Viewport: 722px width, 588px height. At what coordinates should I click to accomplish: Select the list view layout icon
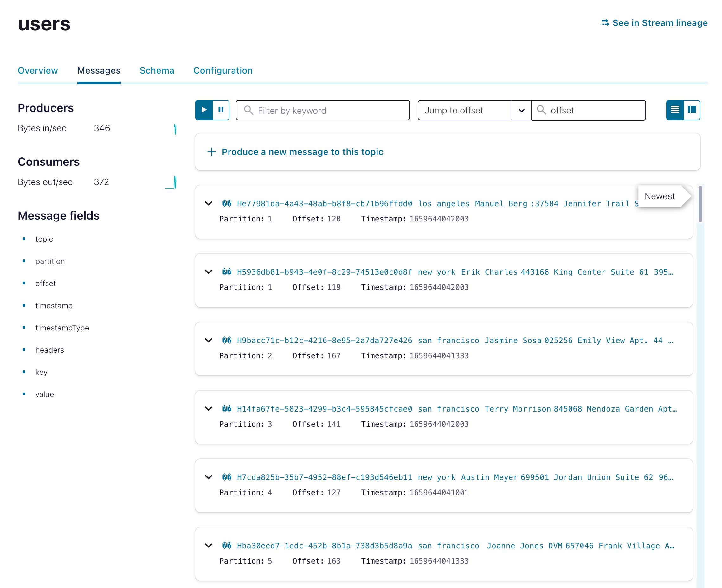(x=674, y=110)
